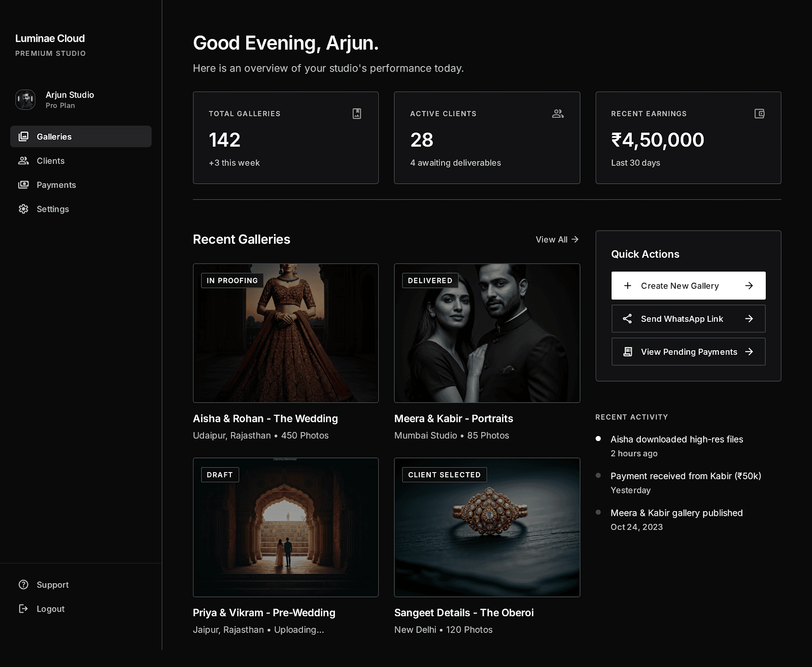Open the Settings page label
The width and height of the screenshot is (812, 667).
(x=53, y=209)
